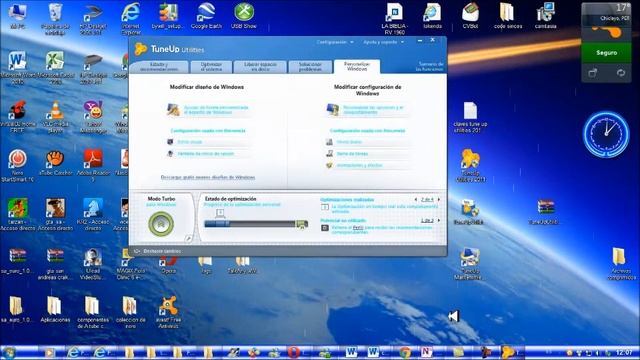Select claves tune up utilities file
This screenshot has width=640, height=360.
[470, 118]
